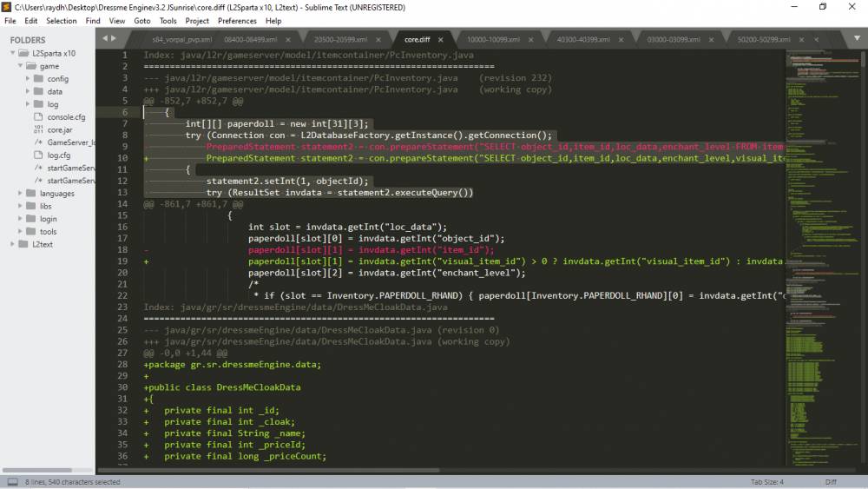Collapse the L2Sparta x10 folder
This screenshot has width=868, height=489.
pyautogui.click(x=12, y=53)
